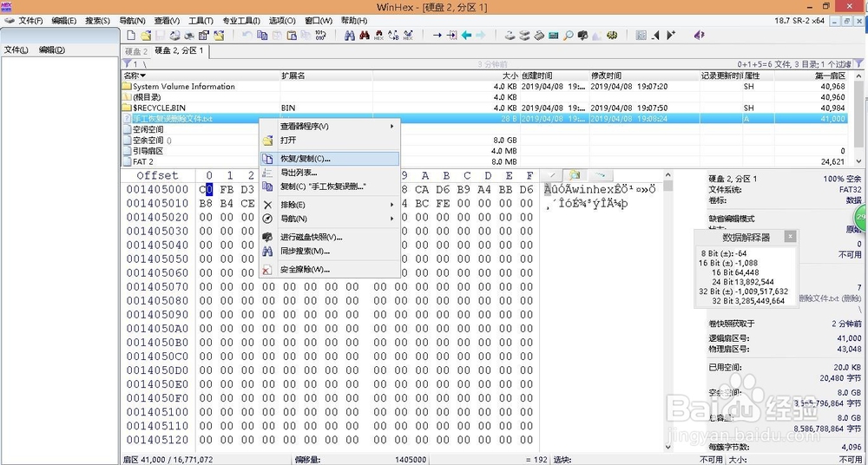
Task: Select the 引导扇区 row
Action: pyautogui.click(x=484, y=151)
